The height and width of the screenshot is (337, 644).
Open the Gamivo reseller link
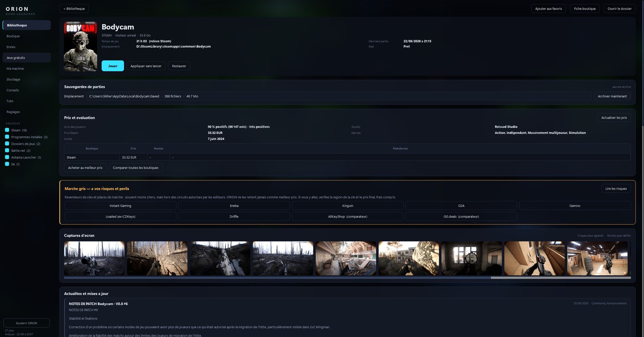click(x=575, y=206)
